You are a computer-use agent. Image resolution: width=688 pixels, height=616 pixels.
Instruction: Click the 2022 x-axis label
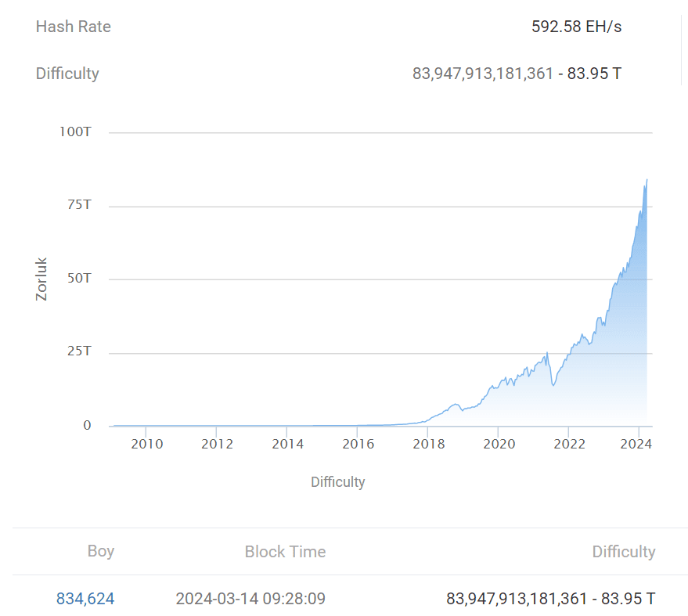569,445
